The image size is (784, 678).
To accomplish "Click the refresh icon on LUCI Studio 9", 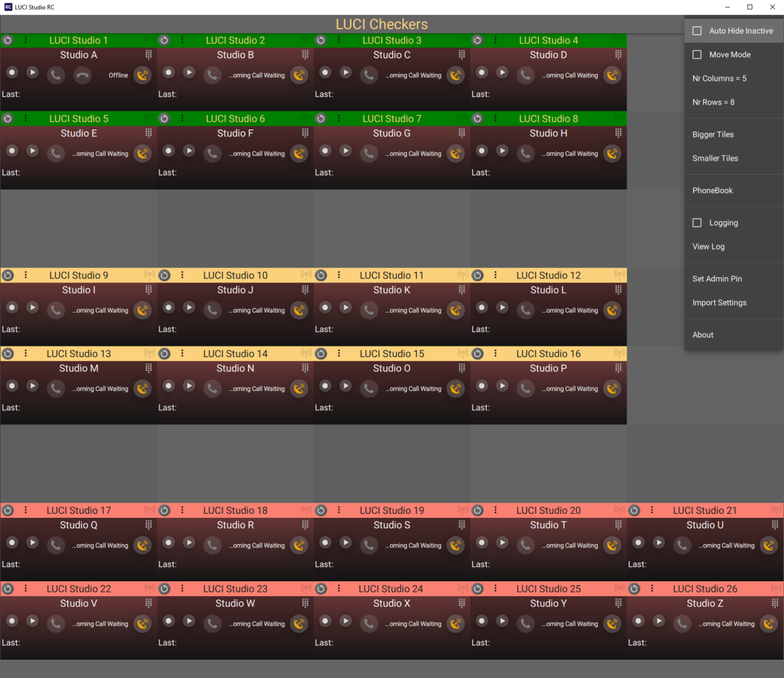I will pyautogui.click(x=8, y=275).
